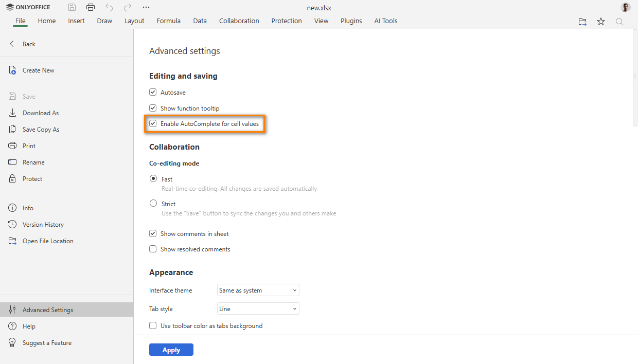Viewport: 638px width, 364px height.
Task: Open Info in the sidebar
Action: (67, 208)
